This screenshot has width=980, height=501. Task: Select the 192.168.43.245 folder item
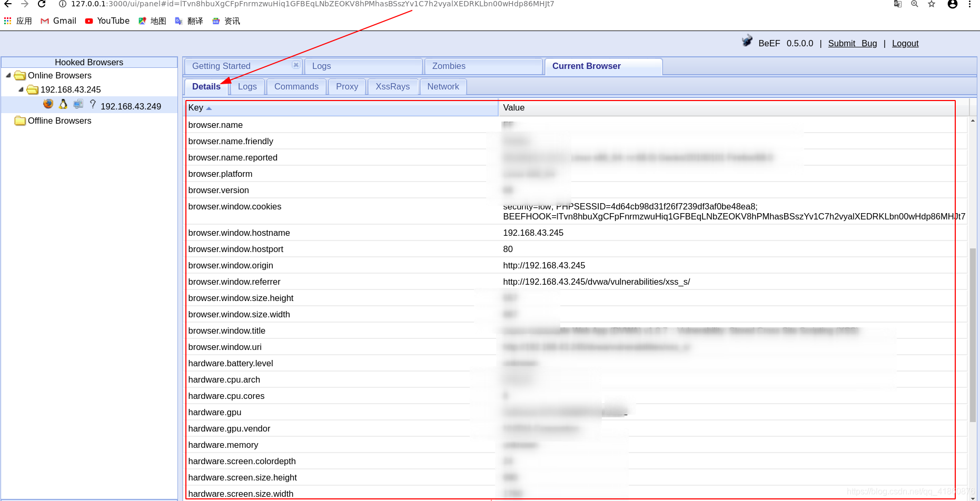[x=64, y=89]
